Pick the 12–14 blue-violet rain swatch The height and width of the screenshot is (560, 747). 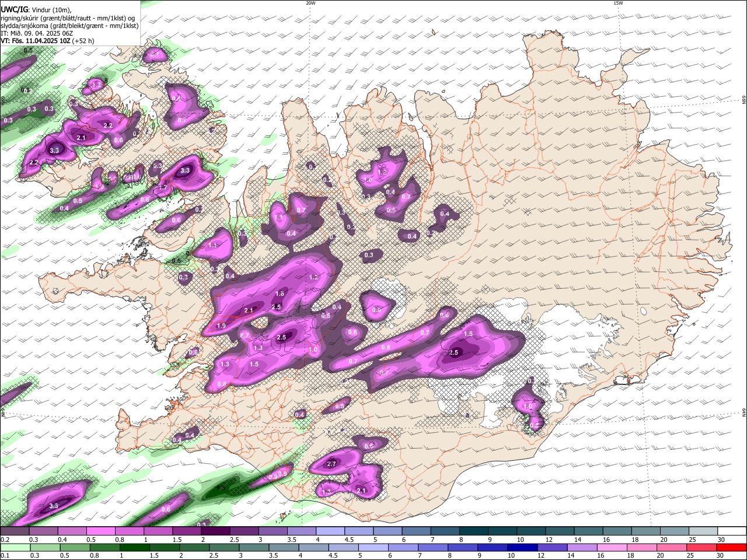coord(553,548)
